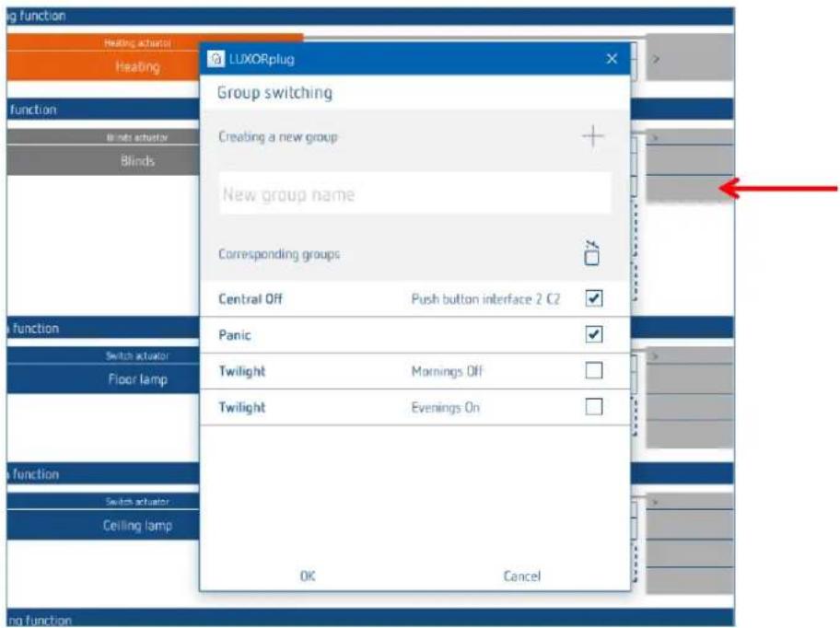Expand the arrow beside the Ceiling lamp row
The width and height of the screenshot is (840, 628).
(655, 502)
